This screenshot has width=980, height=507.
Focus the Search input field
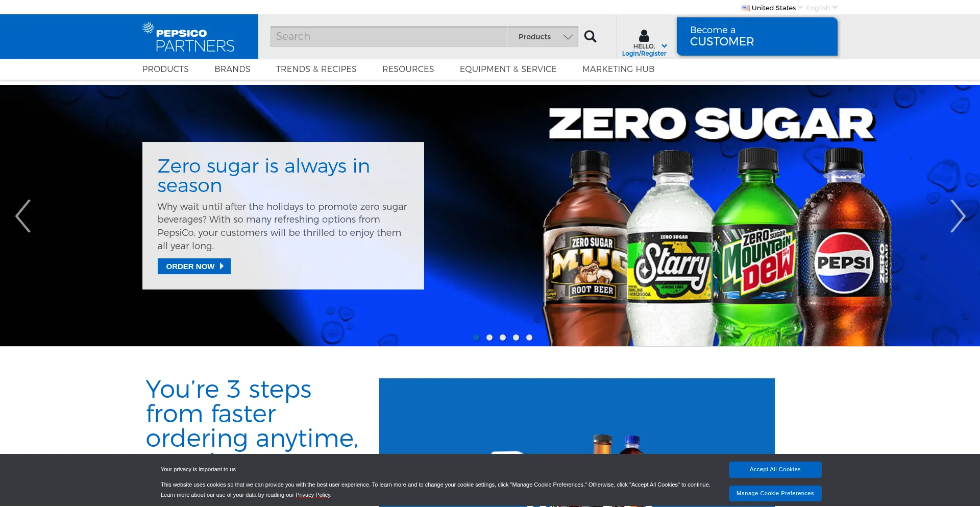tap(388, 37)
